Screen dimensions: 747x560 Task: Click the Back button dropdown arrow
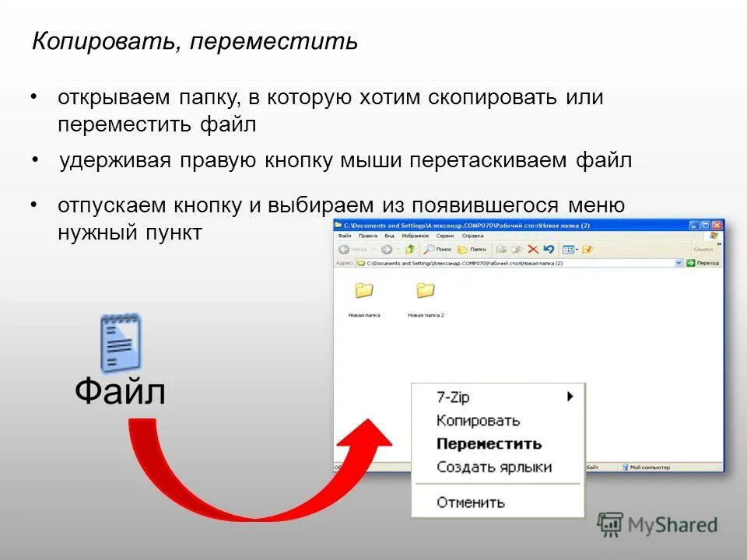coord(373,250)
